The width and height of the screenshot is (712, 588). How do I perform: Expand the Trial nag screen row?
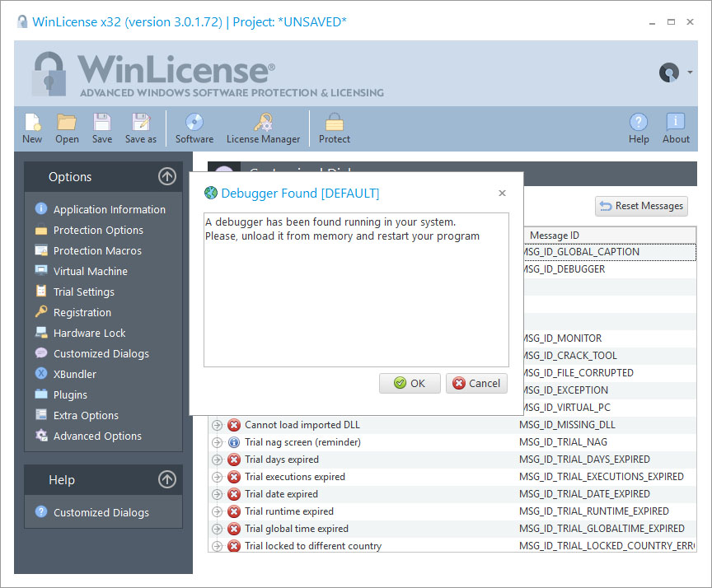[x=217, y=442]
